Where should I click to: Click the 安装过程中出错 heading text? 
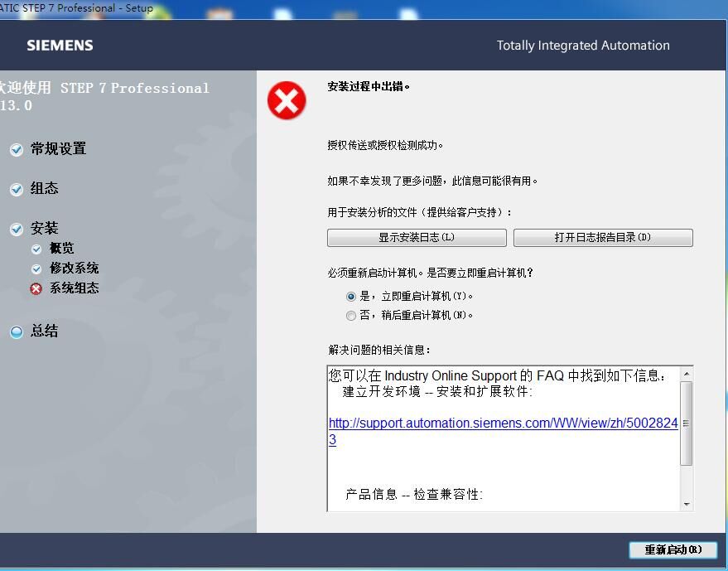tap(369, 86)
